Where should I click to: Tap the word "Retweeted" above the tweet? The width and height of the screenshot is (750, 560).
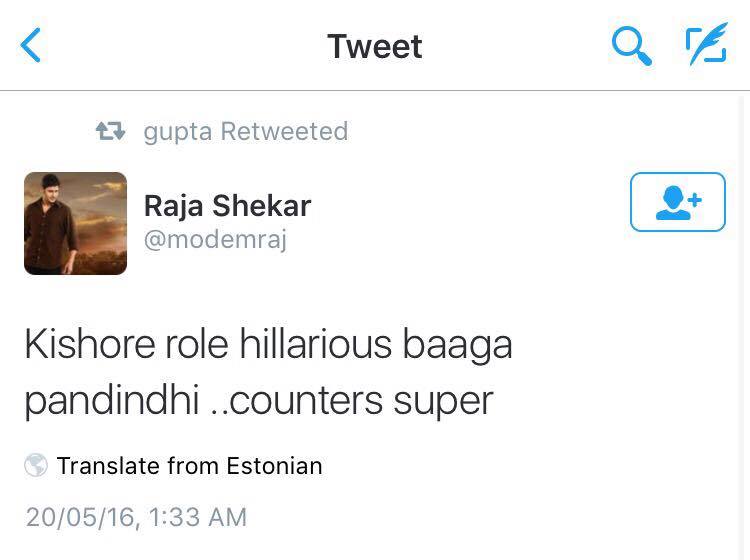pyautogui.click(x=284, y=131)
